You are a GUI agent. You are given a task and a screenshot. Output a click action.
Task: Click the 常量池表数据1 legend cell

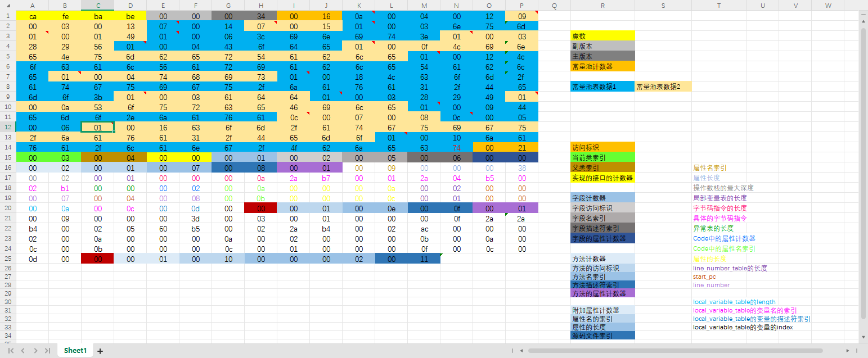point(602,87)
